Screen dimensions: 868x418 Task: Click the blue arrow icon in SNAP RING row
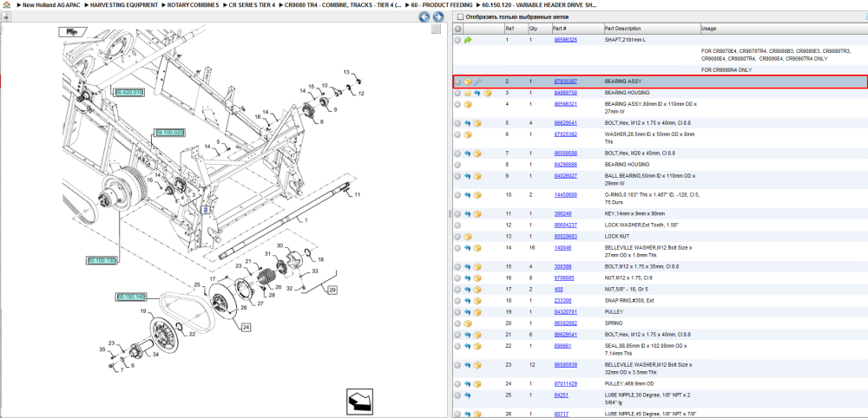click(468, 301)
